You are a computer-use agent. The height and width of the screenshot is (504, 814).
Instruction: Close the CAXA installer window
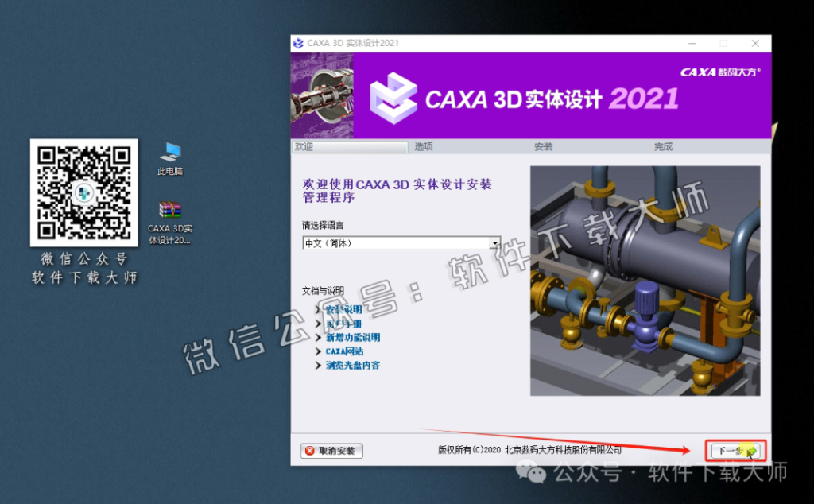point(755,43)
